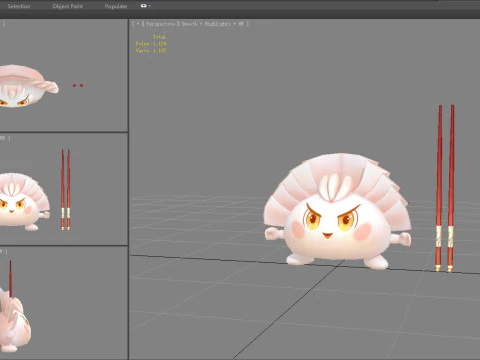The image size is (480, 360).
Task: Open the viewport [+] general menu
Action: tap(138, 24)
